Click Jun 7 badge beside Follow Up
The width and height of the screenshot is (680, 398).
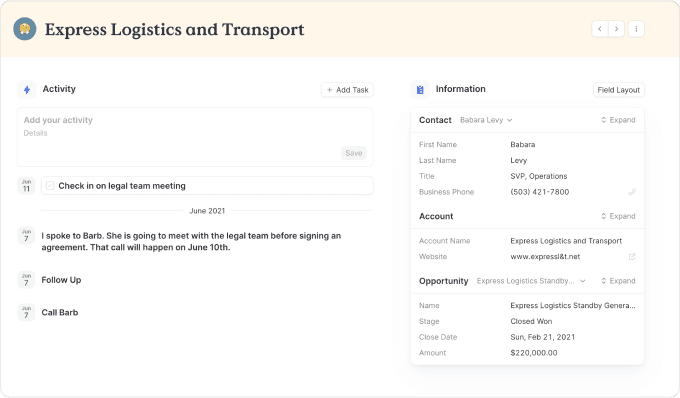[x=26, y=280]
